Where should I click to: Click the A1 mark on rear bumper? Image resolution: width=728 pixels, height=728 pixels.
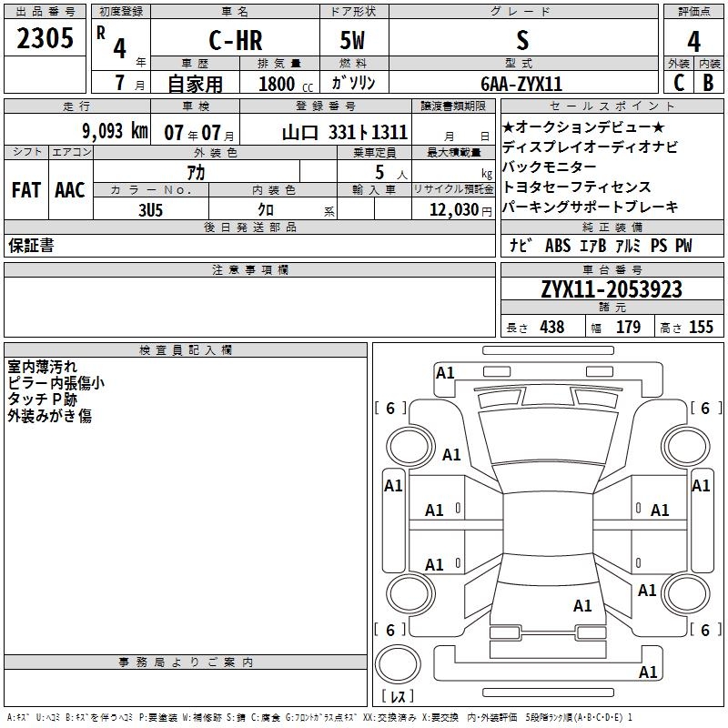pos(648,672)
